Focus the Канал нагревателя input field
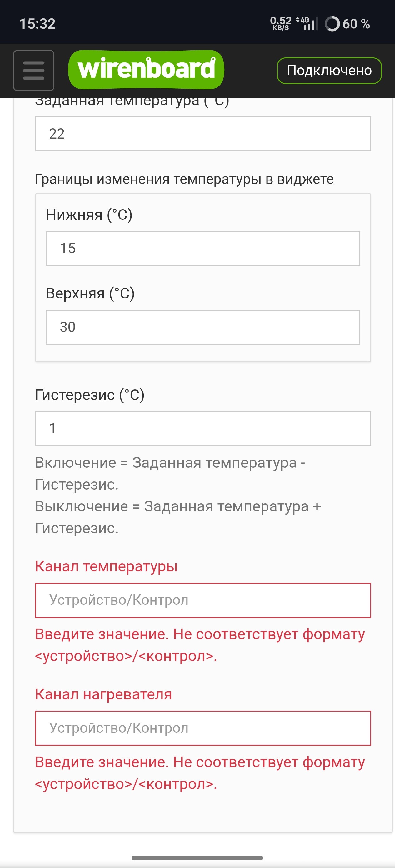Image resolution: width=395 pixels, height=868 pixels. (203, 728)
